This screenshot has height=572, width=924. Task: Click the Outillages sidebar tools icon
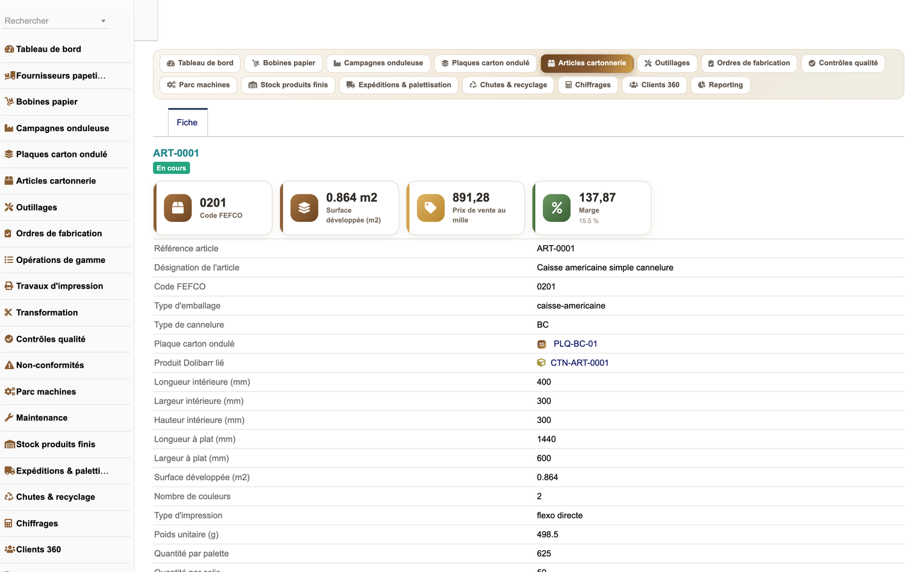click(9, 207)
